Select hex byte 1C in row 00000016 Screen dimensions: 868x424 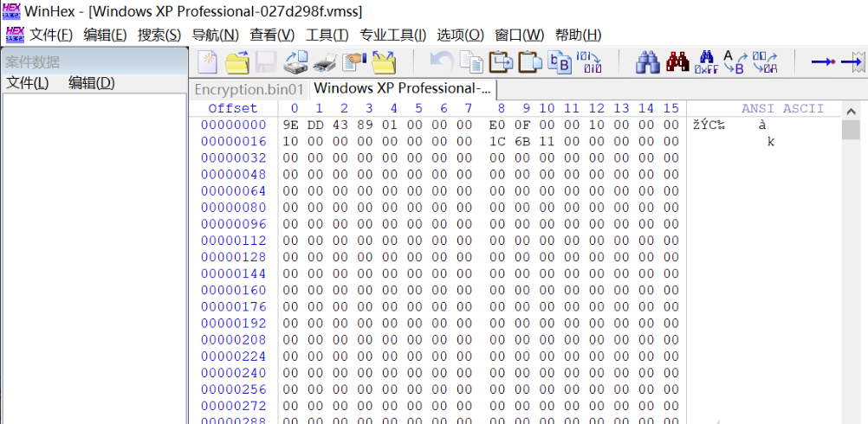pyautogui.click(x=497, y=142)
